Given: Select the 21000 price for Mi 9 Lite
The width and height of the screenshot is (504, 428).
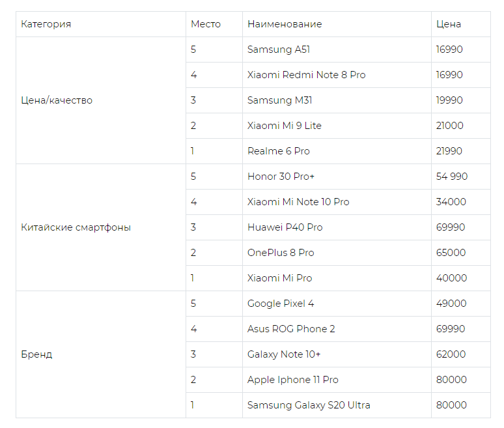Looking at the screenshot, I should point(460,126).
